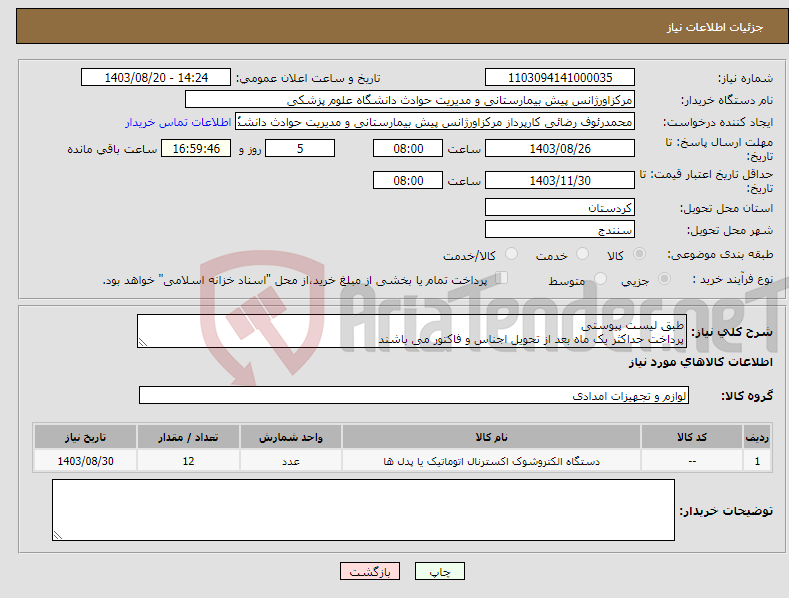The width and height of the screenshot is (789, 598).
Task: Select the جزیی purchase type radio
Action: [x=664, y=278]
